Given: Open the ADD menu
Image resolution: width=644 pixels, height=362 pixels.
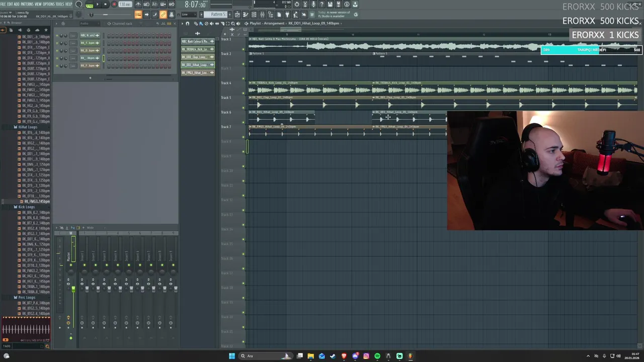Looking at the screenshot, I should (x=17, y=5).
